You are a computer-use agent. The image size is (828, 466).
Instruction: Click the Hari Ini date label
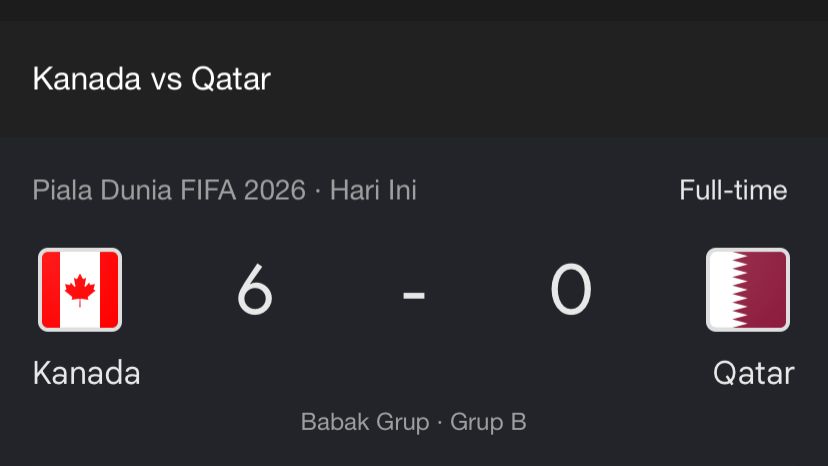point(373,190)
